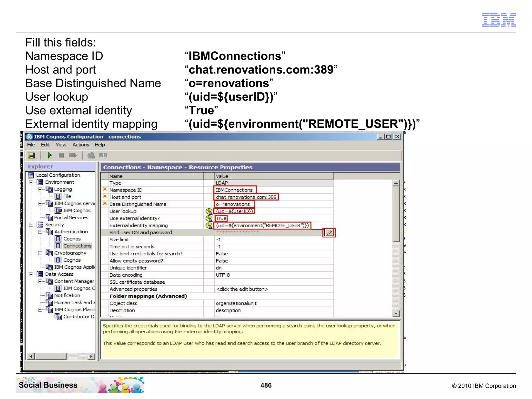Select Connections under Authentication
Screen dimensions: 532x399
(x=77, y=246)
